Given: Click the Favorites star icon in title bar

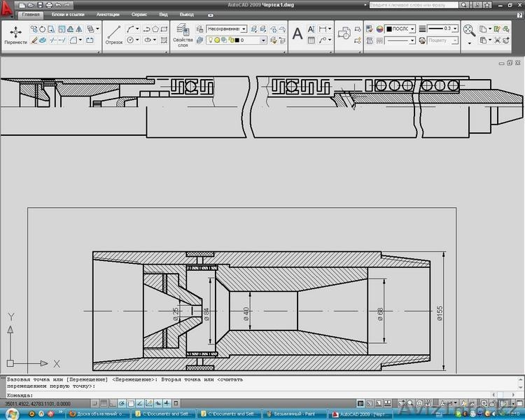Looking at the screenshot, I should pyautogui.click(x=486, y=5).
